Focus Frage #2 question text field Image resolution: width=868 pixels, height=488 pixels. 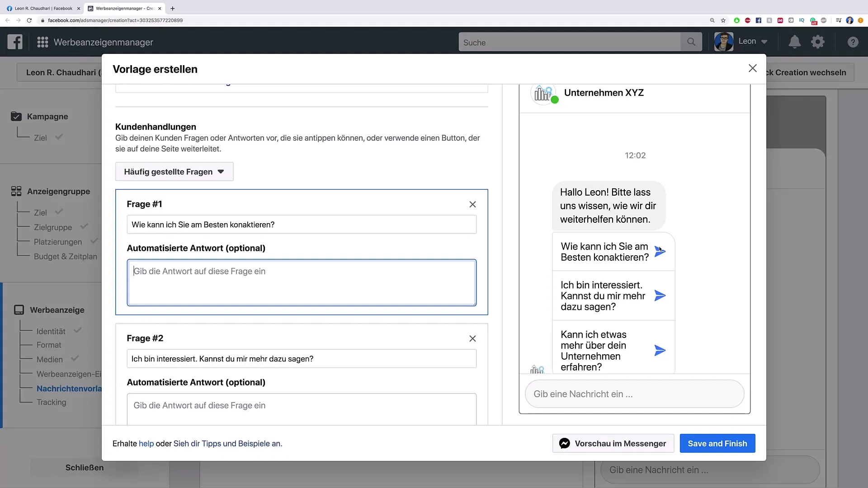(302, 359)
